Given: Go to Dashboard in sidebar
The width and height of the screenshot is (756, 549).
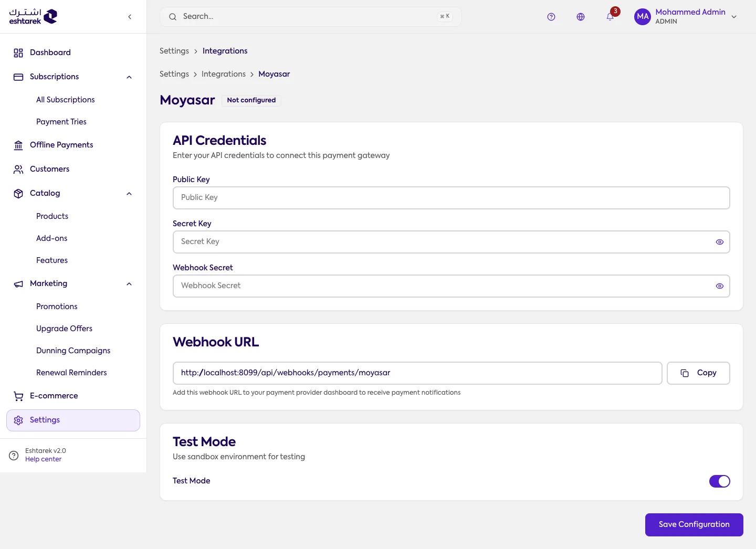Looking at the screenshot, I should pos(73,52).
